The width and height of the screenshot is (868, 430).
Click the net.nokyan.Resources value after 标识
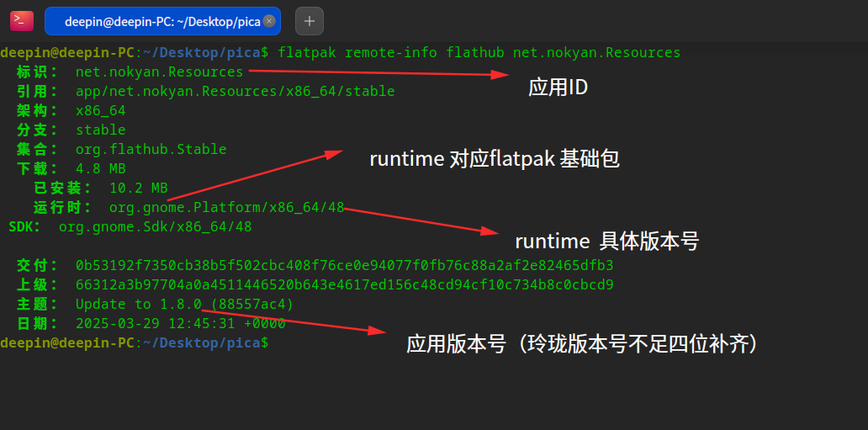[159, 72]
